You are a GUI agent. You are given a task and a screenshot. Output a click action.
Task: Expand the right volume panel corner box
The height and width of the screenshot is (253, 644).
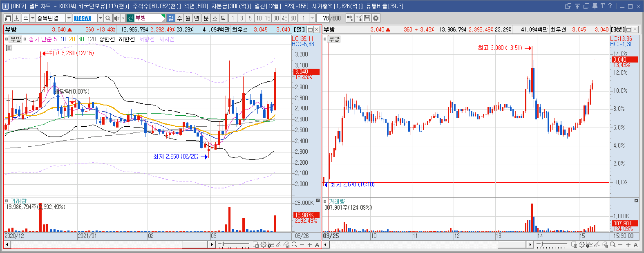click(x=636, y=201)
